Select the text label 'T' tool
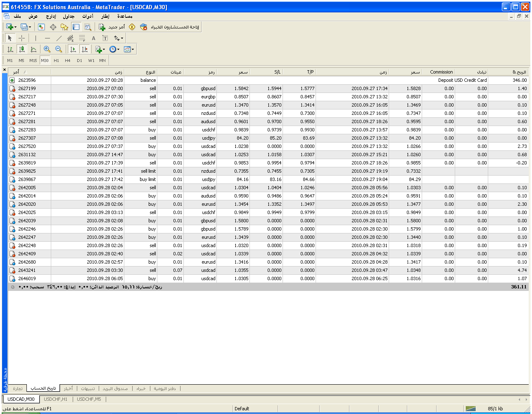 tap(105, 38)
